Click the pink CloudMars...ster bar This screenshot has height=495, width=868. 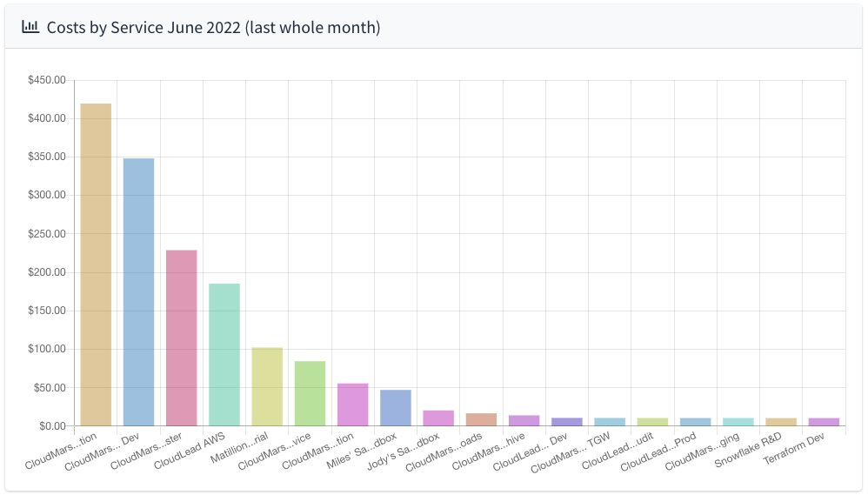181,338
